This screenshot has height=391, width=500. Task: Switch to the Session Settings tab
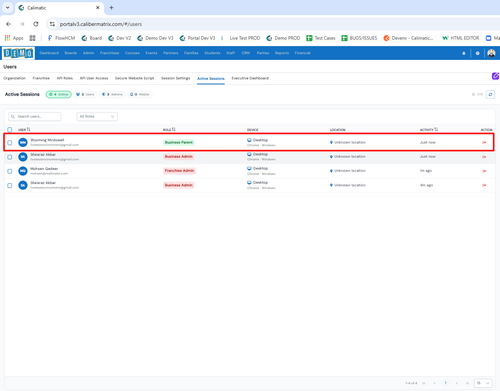click(176, 78)
